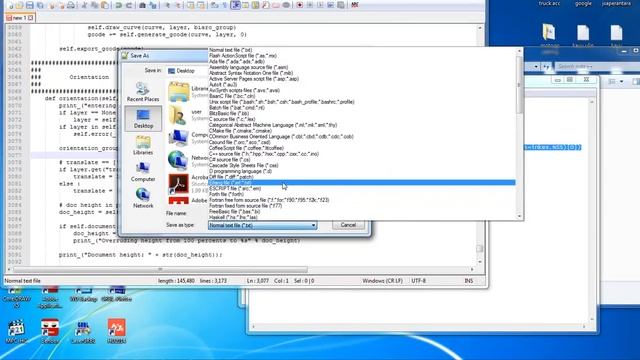Select Computer in Save As places bar
640x360 pixels.
(x=143, y=172)
